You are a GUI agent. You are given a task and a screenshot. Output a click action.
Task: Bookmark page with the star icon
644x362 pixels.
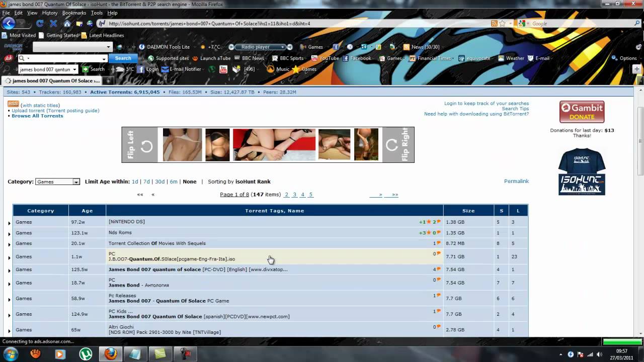coord(502,24)
